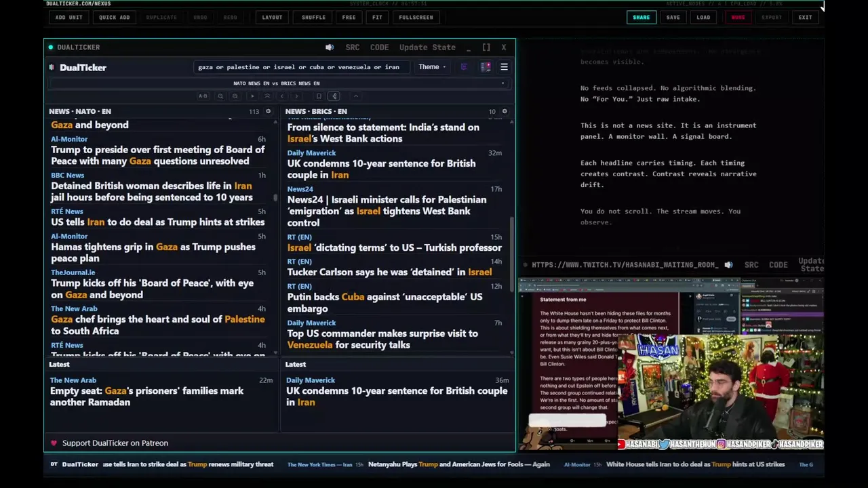Click the split layout panel icon
The width and height of the screenshot is (868, 488).
486,67
